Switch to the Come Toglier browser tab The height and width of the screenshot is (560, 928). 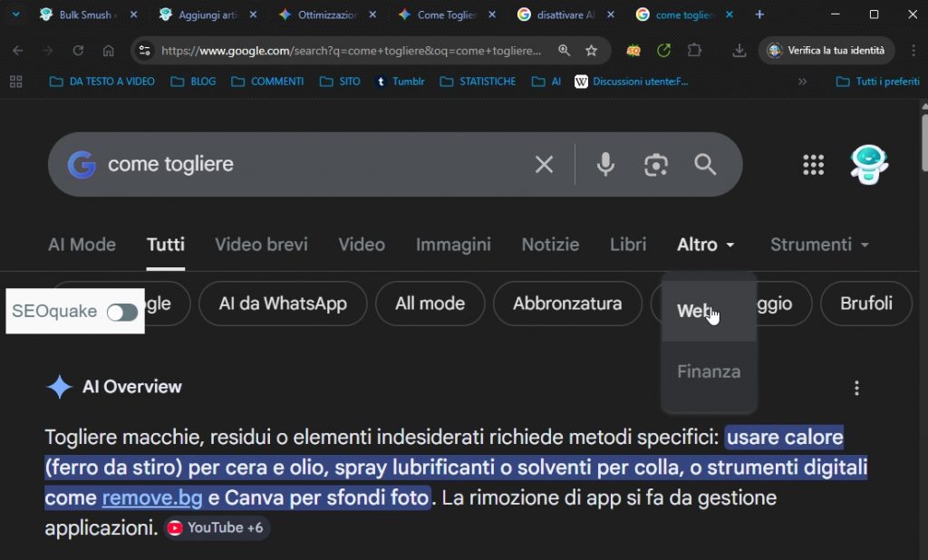click(x=447, y=14)
